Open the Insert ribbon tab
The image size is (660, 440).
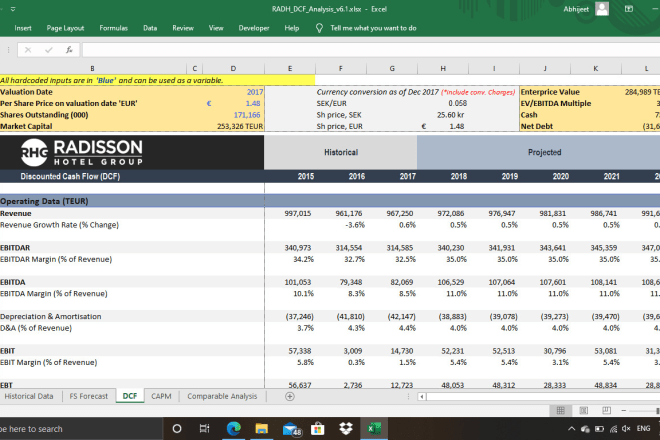point(23,28)
